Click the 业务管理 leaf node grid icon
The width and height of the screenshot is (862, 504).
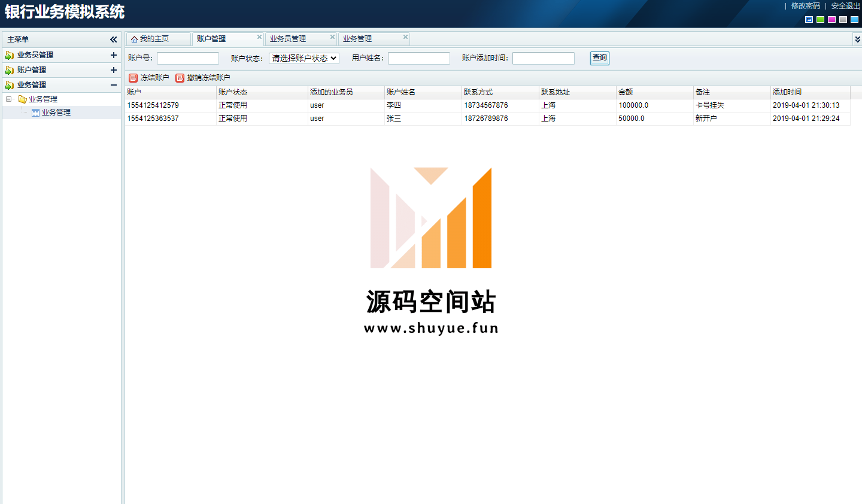pos(35,113)
